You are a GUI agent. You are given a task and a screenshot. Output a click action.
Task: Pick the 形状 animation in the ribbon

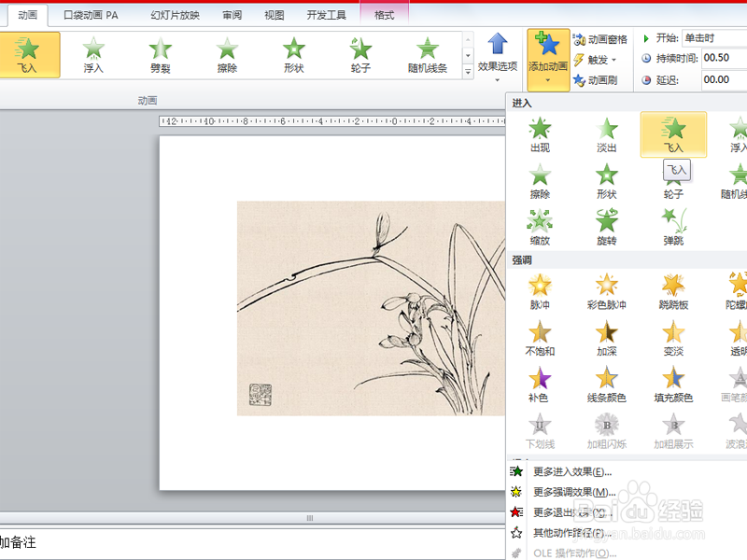(x=293, y=55)
